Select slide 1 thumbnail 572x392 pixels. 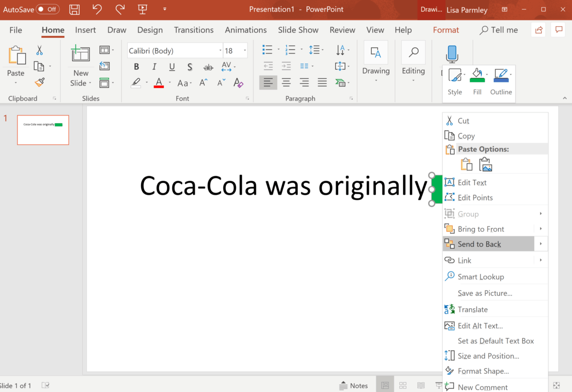click(x=43, y=130)
